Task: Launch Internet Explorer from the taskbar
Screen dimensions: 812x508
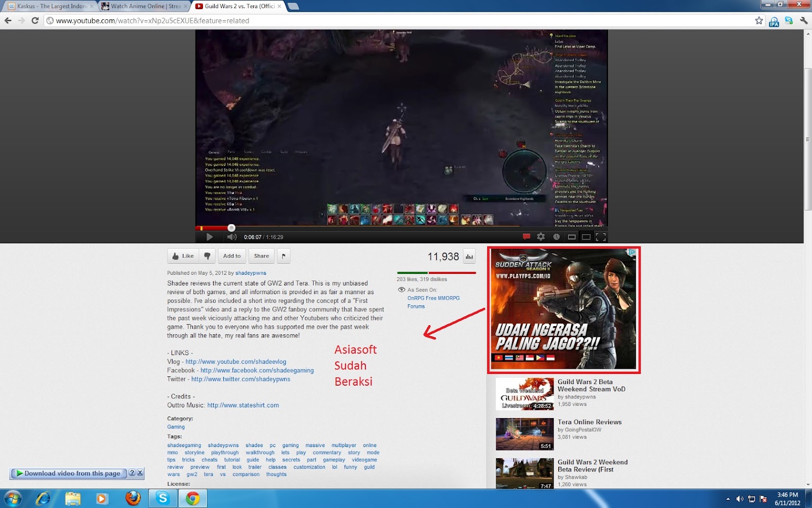Action: point(43,498)
